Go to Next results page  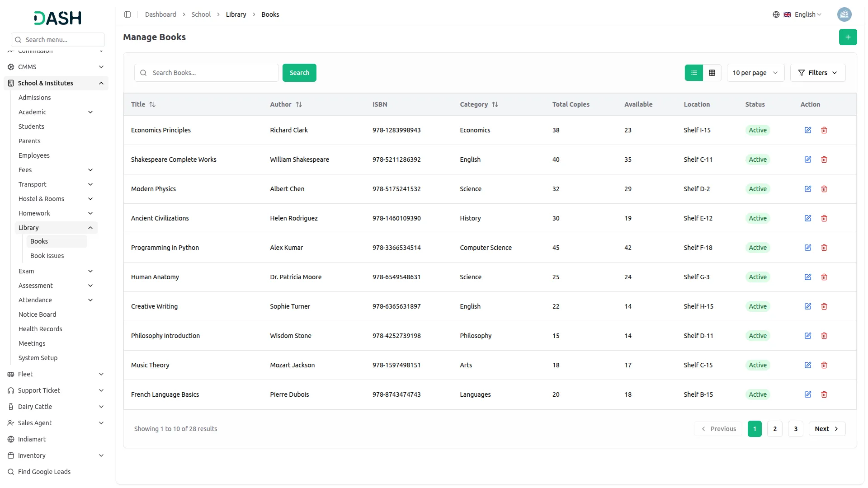[x=827, y=429]
